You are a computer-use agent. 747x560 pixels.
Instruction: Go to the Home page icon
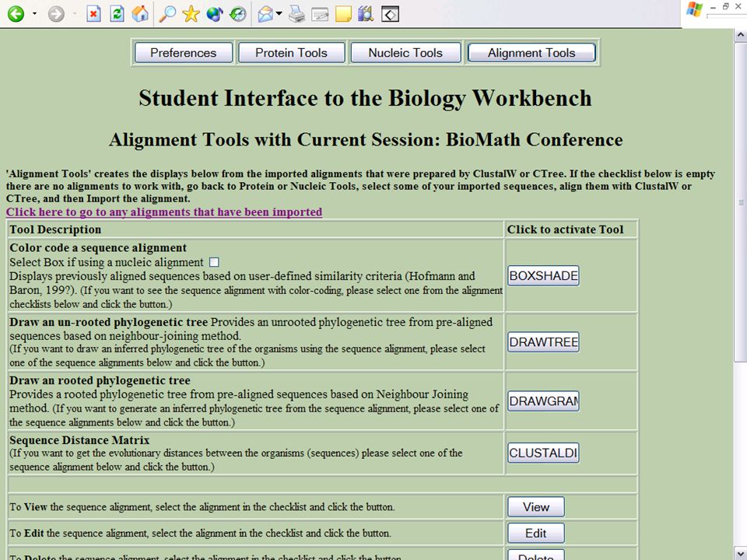(x=140, y=14)
